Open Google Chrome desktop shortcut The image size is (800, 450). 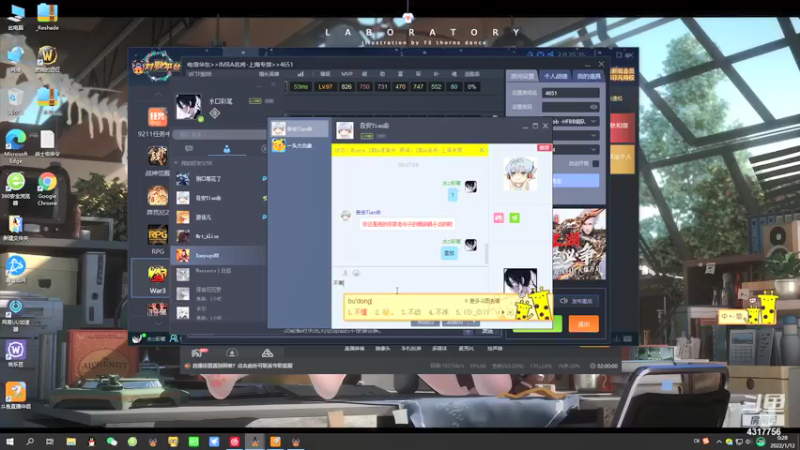tap(47, 188)
